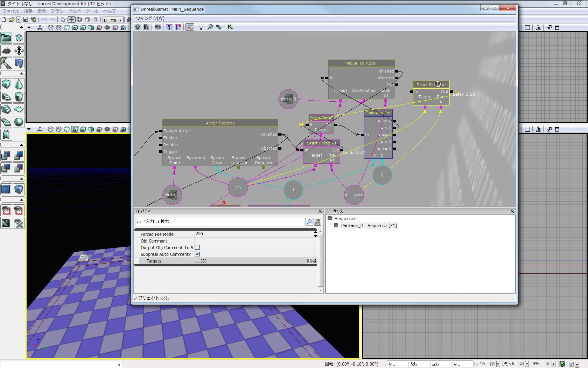Screen dimensions: 588x368
Task: Click the parent sequence up arrow icon
Action: point(138,27)
